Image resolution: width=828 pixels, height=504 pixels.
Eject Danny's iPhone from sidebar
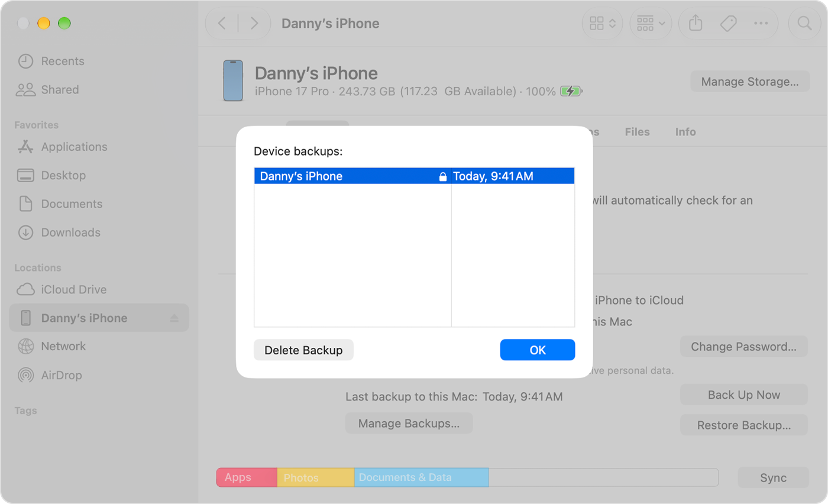click(174, 318)
